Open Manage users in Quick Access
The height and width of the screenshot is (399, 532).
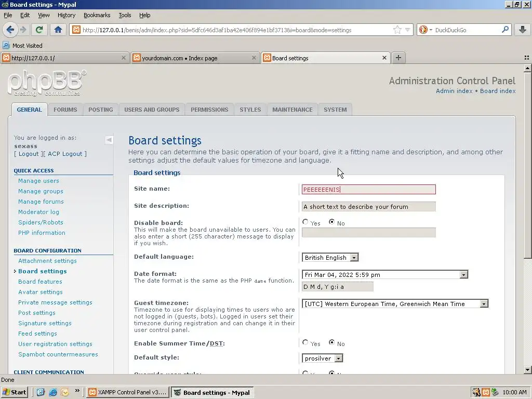pyautogui.click(x=38, y=181)
